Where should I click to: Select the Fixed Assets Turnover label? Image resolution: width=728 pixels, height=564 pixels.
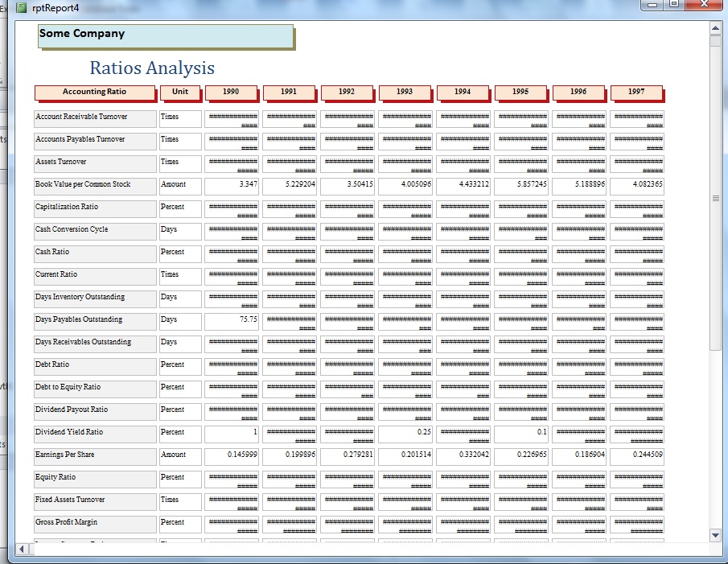(x=95, y=501)
